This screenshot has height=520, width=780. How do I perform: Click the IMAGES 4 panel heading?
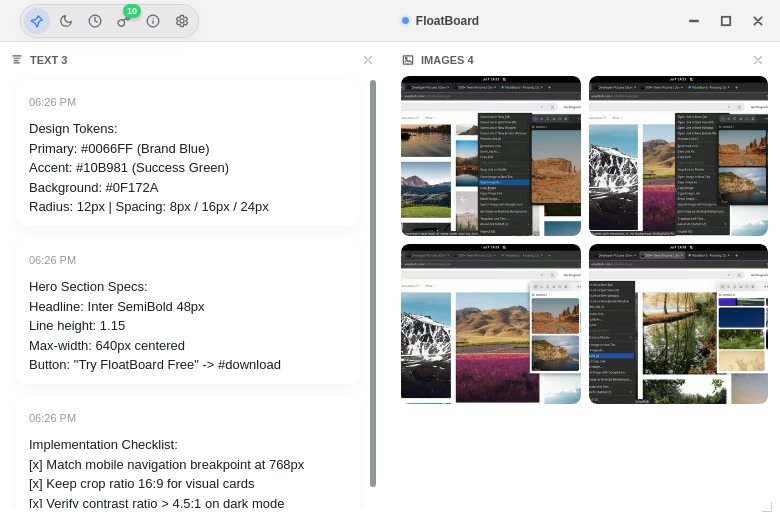click(x=447, y=60)
